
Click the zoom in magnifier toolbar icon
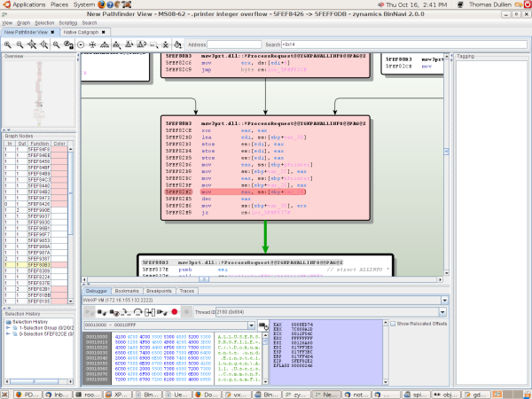(7, 43)
